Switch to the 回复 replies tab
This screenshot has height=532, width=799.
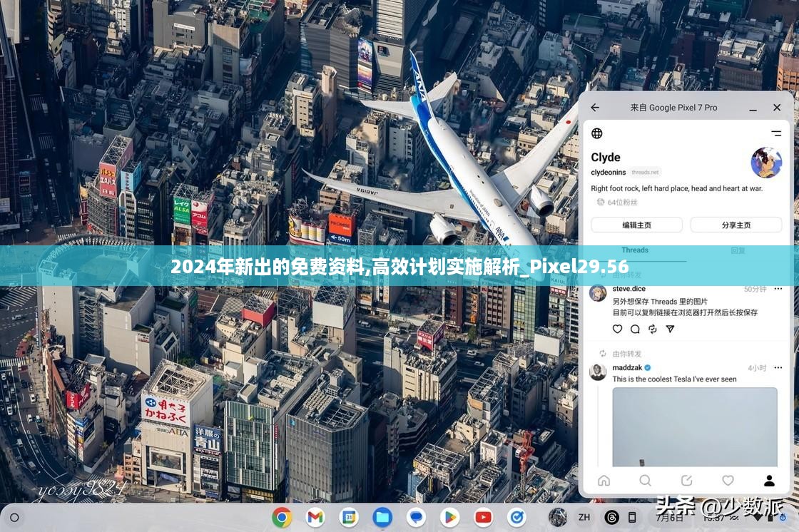point(738,250)
